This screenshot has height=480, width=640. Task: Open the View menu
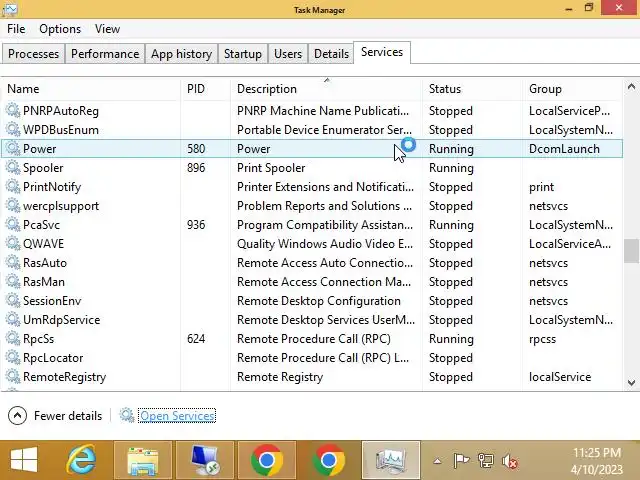tap(107, 29)
